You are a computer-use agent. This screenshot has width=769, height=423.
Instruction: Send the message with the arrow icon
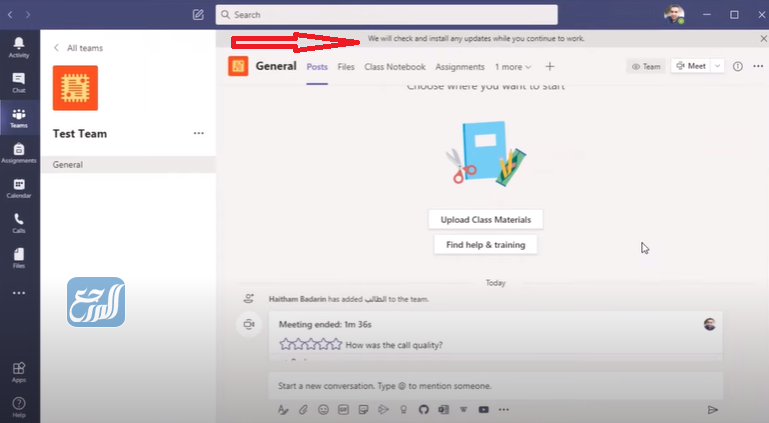pyautogui.click(x=713, y=409)
